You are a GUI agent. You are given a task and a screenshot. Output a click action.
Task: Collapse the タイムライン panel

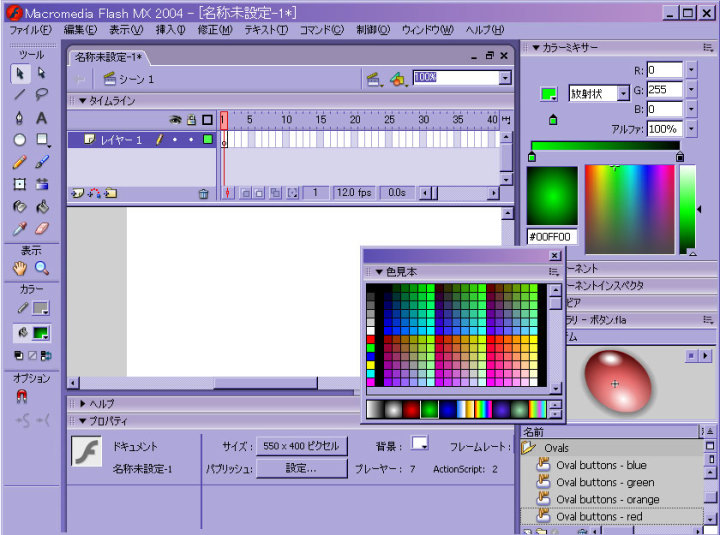tap(83, 101)
